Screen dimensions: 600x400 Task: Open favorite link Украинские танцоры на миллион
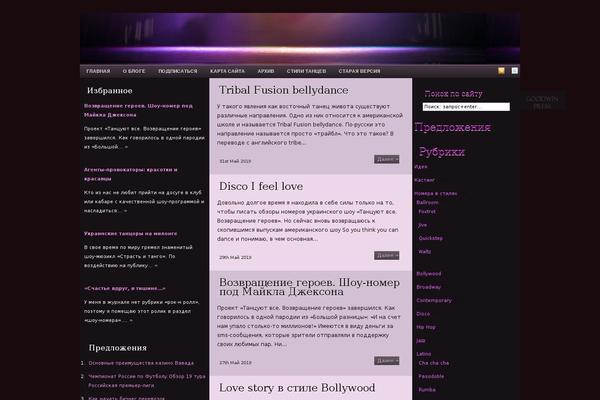click(x=130, y=233)
